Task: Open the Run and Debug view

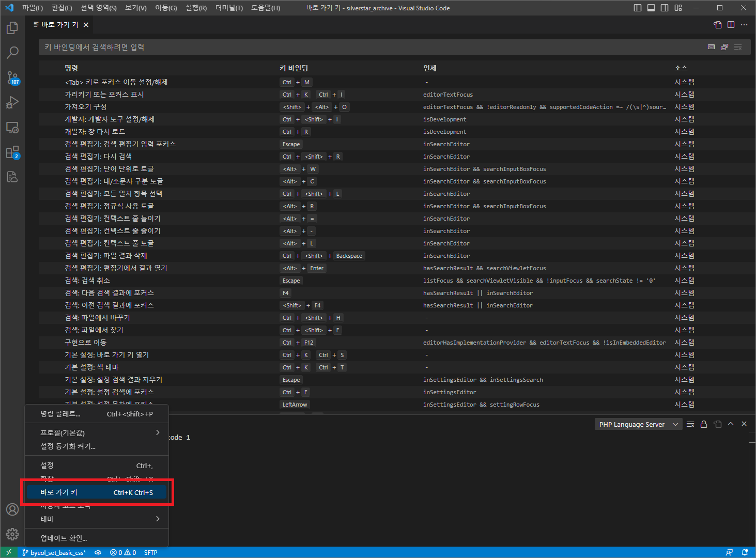Action: (12, 102)
